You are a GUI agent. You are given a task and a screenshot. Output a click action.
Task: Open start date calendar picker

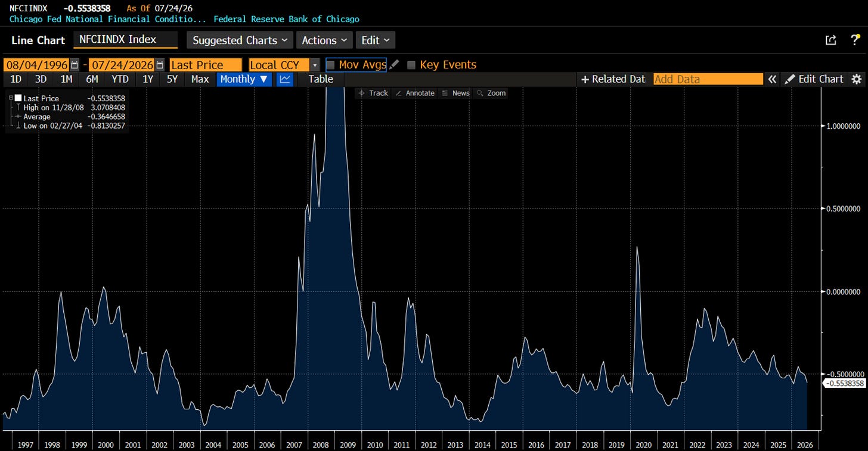75,65
